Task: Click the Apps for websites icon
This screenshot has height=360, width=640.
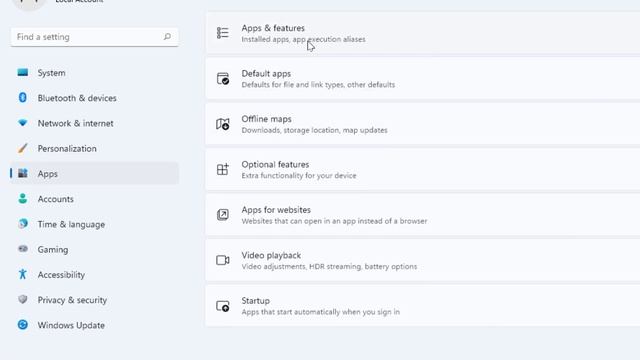Action: click(x=222, y=215)
